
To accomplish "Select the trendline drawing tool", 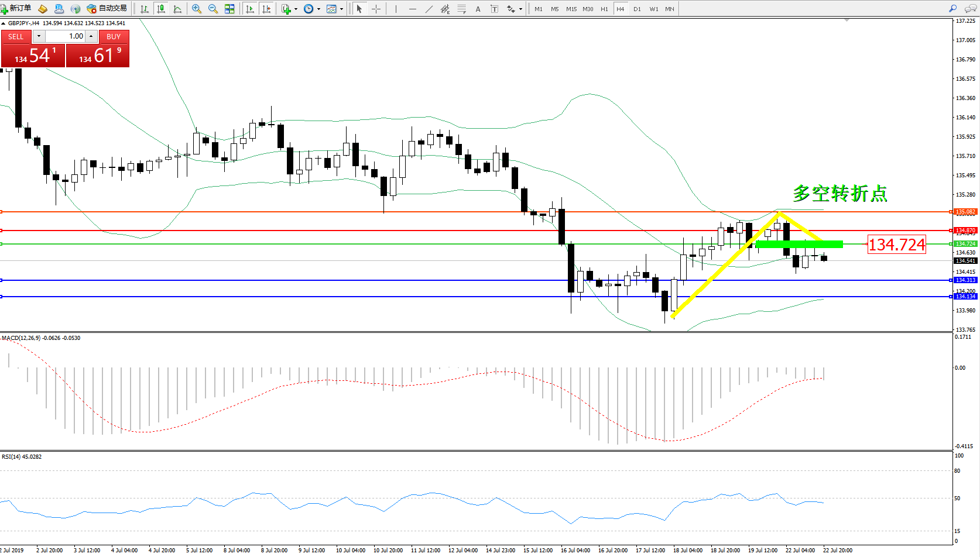I will click(429, 9).
